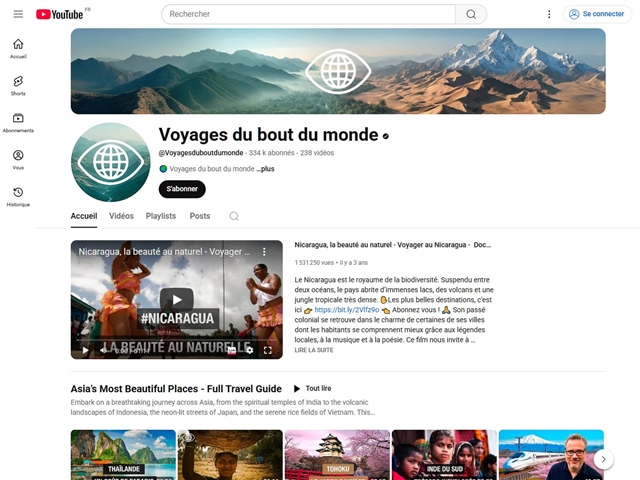Viewport: 640px width, 480px height.
Task: Open the Asia's Most Beautiful Places playlist title
Action: pos(176,389)
